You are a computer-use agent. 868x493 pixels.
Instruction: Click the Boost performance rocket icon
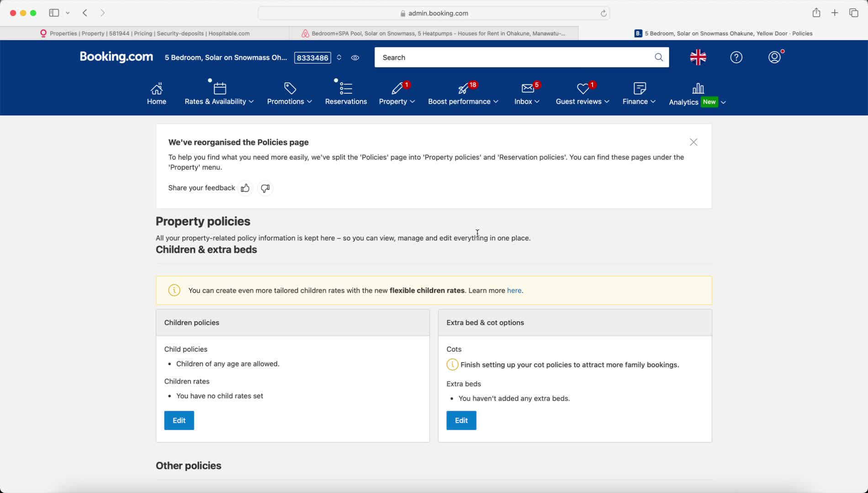[463, 88]
